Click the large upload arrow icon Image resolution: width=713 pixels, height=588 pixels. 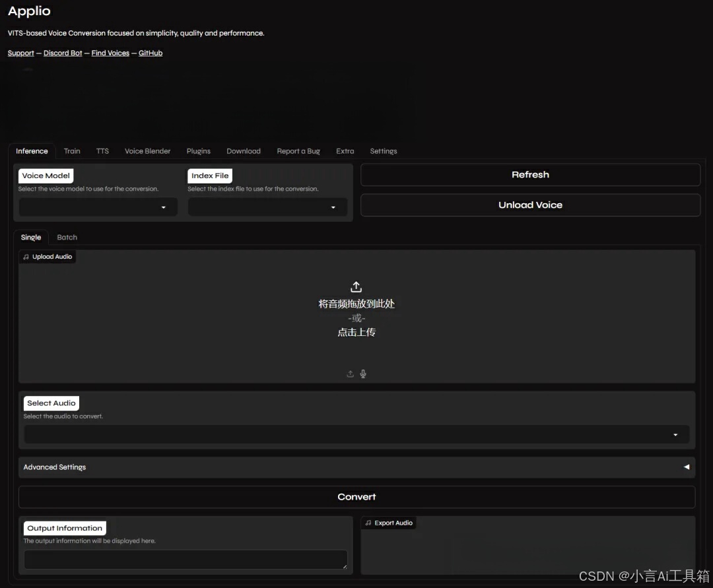pos(356,286)
